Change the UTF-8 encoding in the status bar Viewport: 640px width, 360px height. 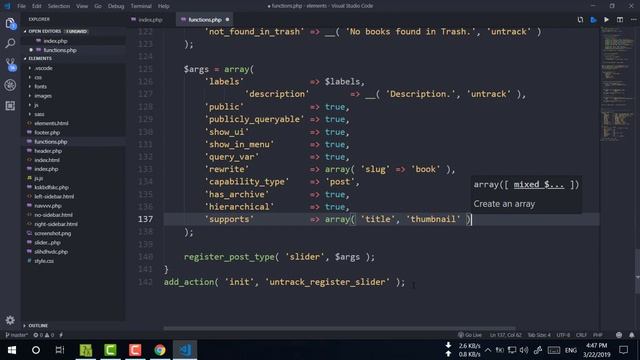[563, 335]
